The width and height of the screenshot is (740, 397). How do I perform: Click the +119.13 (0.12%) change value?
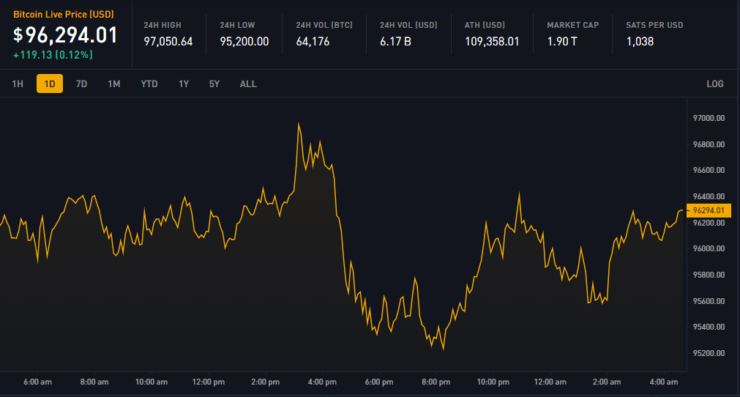[53, 55]
